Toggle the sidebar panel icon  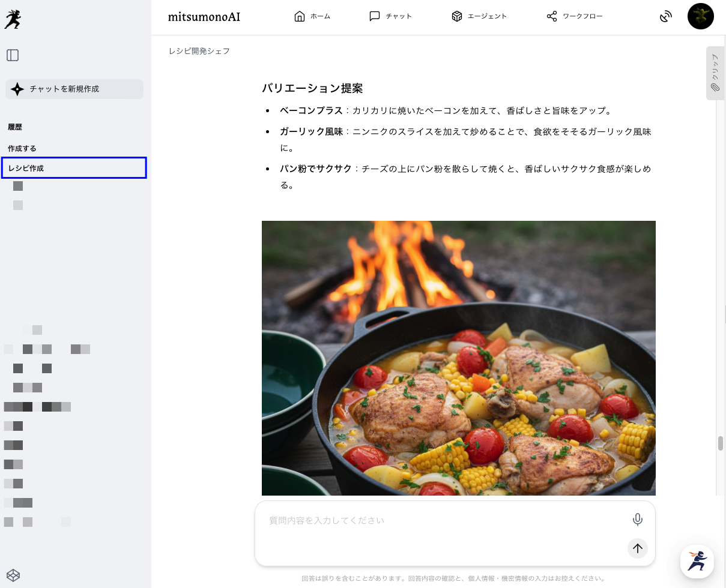[x=13, y=55]
